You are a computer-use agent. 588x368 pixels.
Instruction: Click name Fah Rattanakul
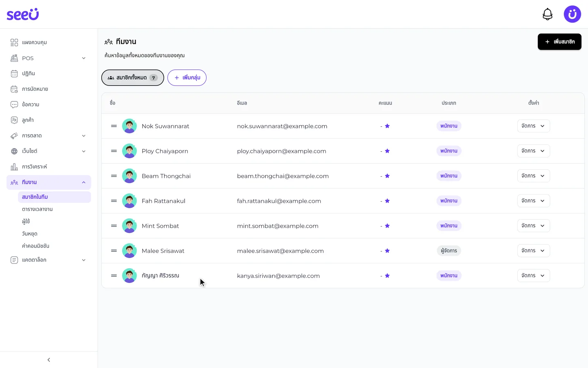pyautogui.click(x=163, y=201)
